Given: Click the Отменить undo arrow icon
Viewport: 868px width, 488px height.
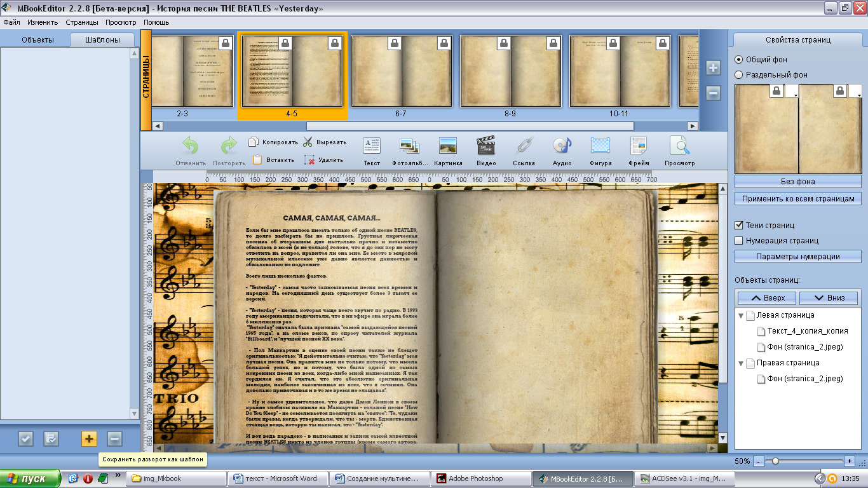Looking at the screenshot, I should click(191, 146).
